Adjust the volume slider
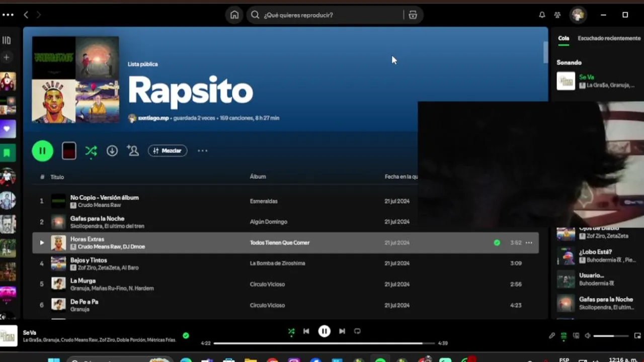 click(x=611, y=336)
